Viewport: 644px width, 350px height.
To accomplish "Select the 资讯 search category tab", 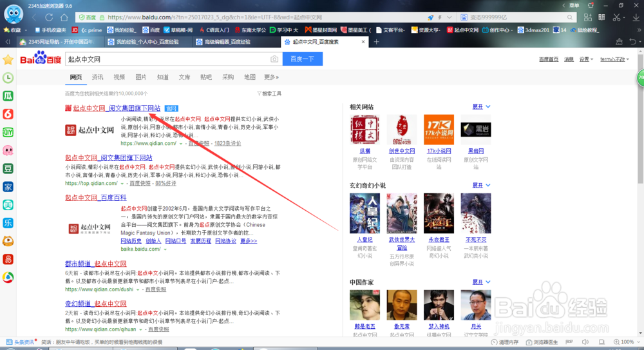I will [97, 77].
